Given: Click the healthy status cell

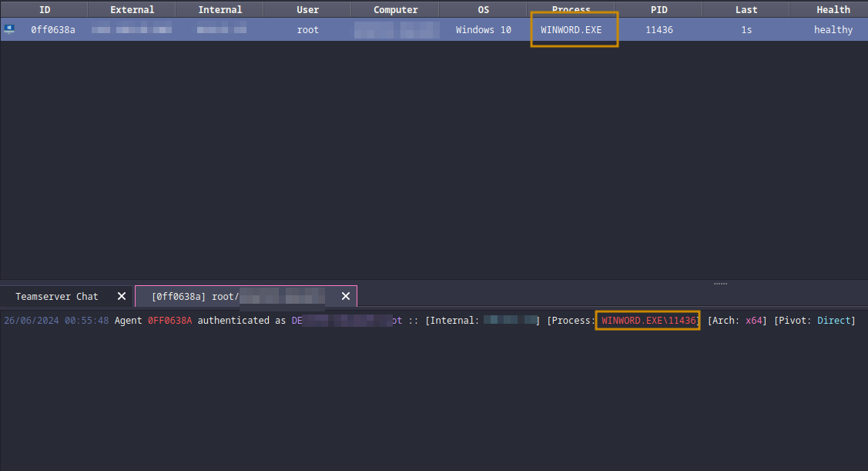Looking at the screenshot, I should click(833, 30).
